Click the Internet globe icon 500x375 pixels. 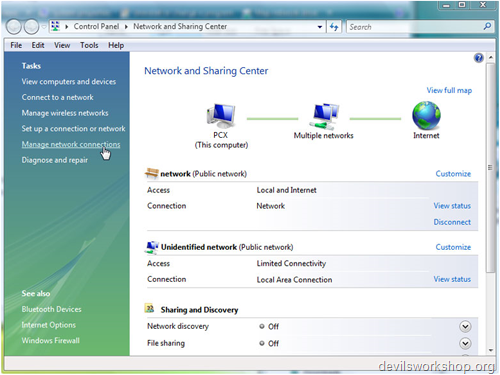pyautogui.click(x=426, y=115)
